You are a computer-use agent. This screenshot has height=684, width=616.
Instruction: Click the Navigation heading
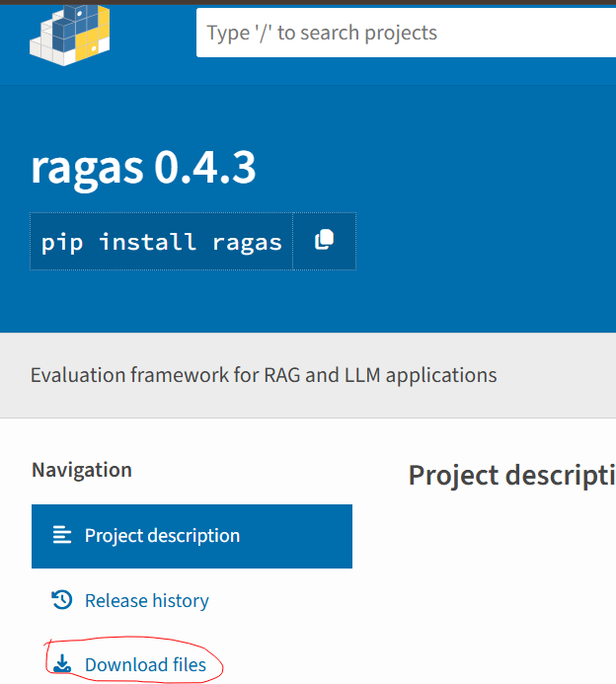(82, 470)
